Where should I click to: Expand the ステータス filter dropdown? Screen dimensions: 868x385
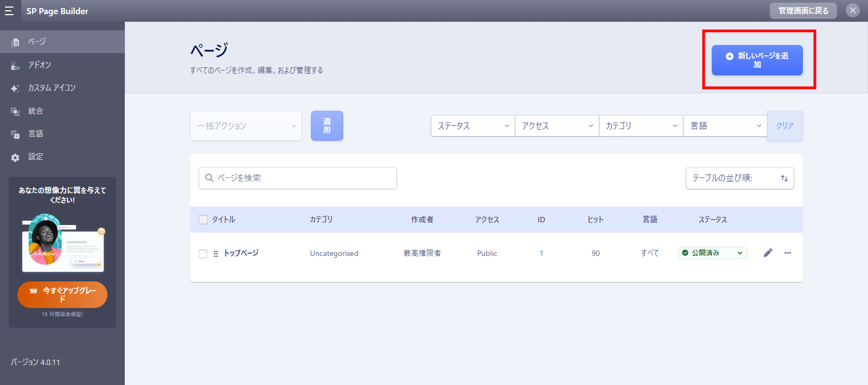pyautogui.click(x=473, y=126)
